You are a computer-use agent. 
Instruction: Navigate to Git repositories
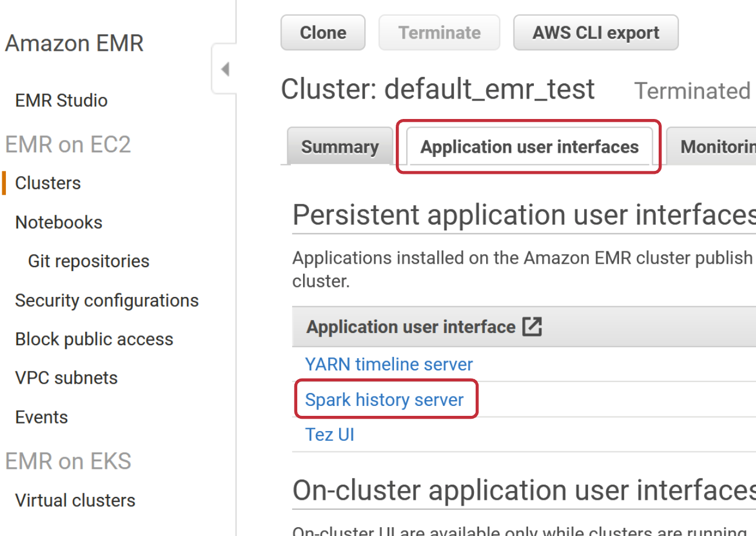click(x=89, y=261)
